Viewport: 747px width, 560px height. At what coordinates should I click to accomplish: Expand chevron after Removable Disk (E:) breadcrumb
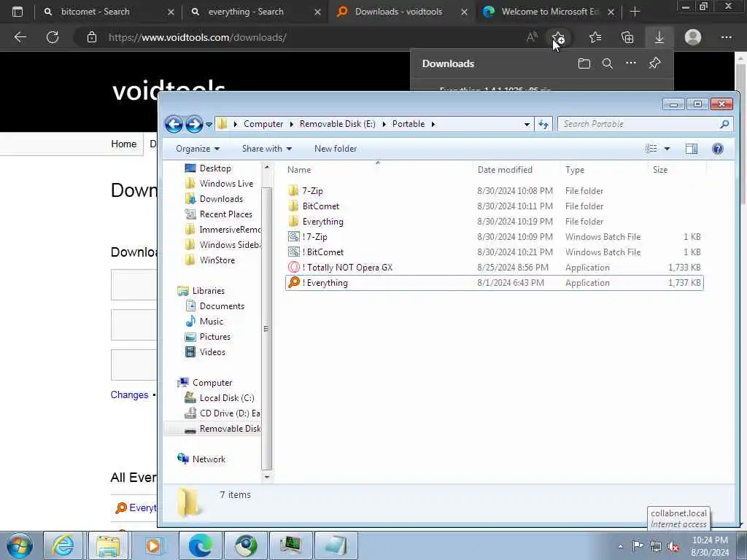[384, 124]
